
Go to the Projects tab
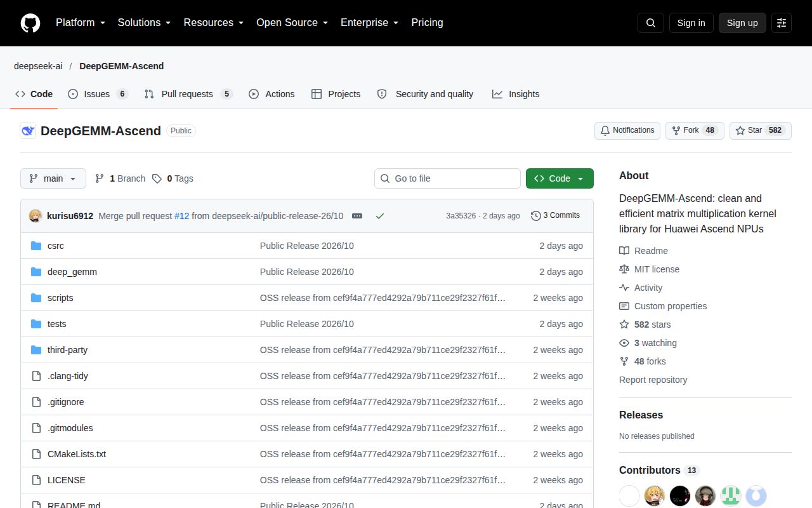click(x=336, y=94)
